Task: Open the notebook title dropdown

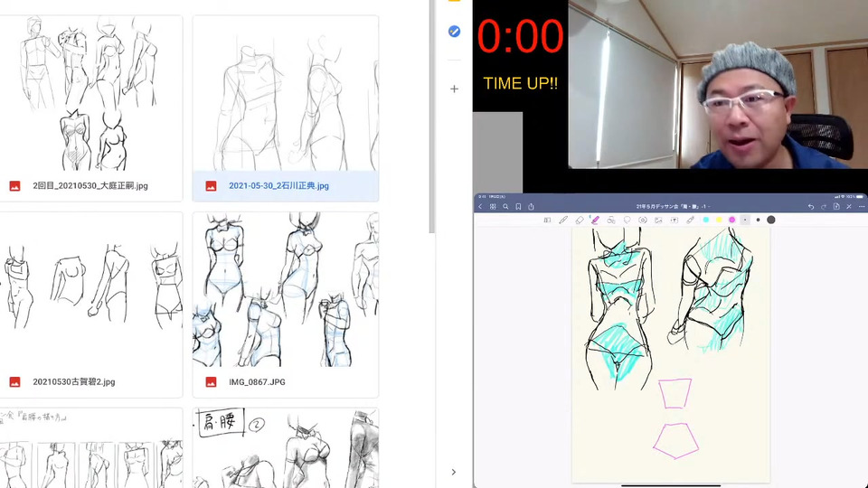Action: coord(673,206)
